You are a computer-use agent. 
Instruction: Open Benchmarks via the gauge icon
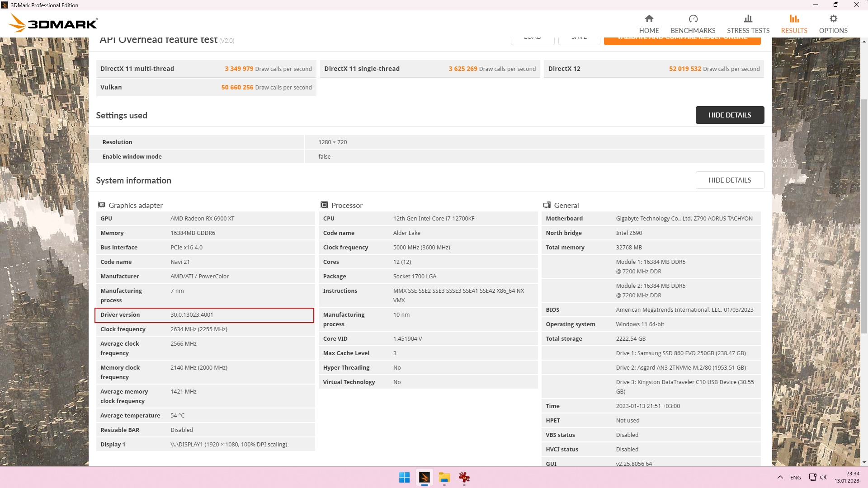pyautogui.click(x=693, y=19)
